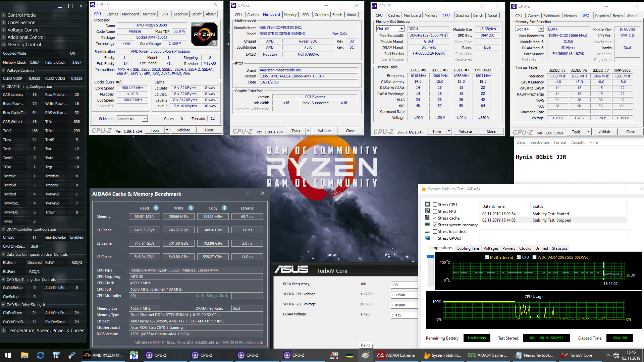
Task: Open File Explorer from the taskbar
Action: coord(24,355)
